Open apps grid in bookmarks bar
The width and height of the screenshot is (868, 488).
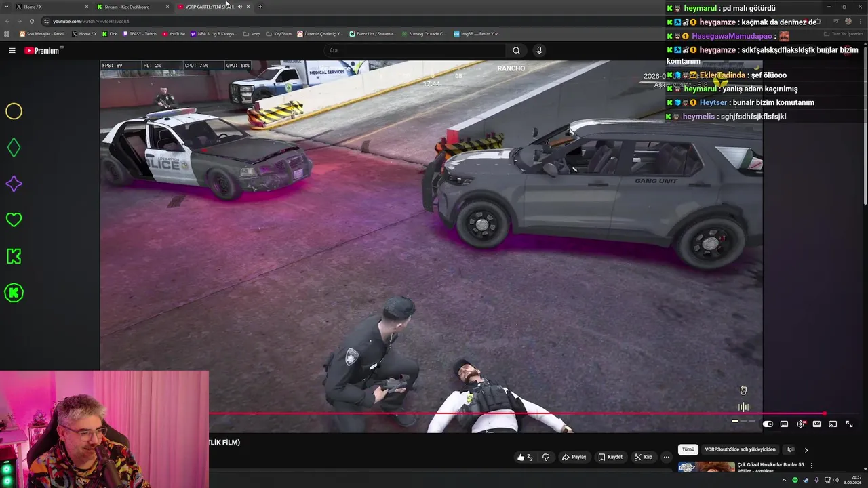click(7, 34)
